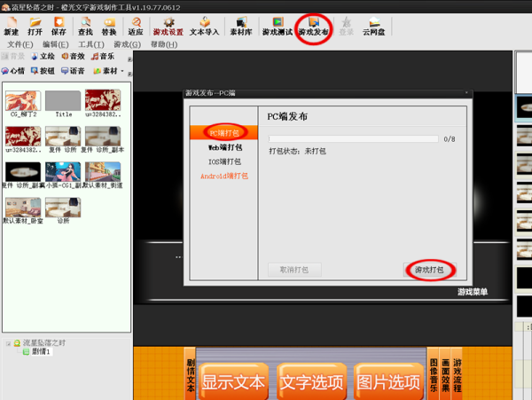The width and height of the screenshot is (532, 400).
Task: Collapse the 流星坠落之时 tree node
Action: [9, 344]
